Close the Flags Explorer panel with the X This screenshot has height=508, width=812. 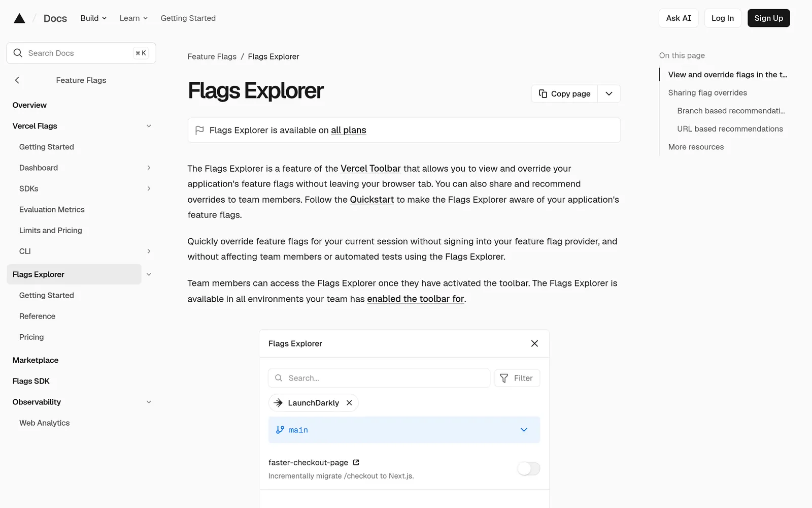point(534,343)
